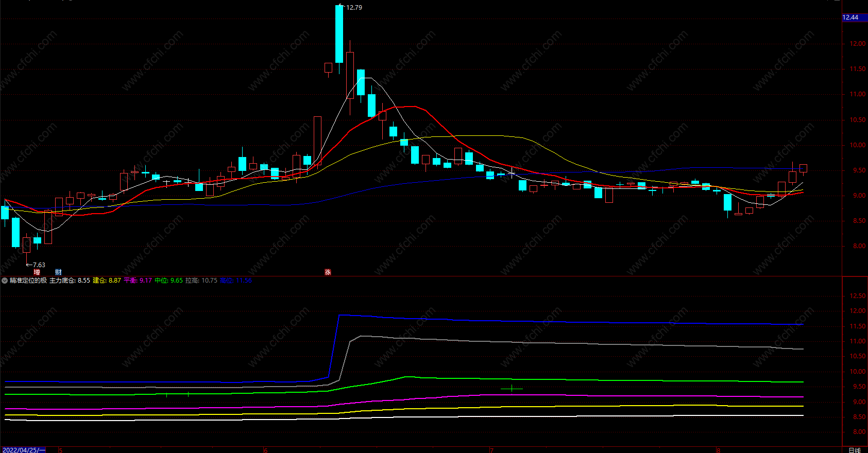Image resolution: width=868 pixels, height=453 pixels.
Task: Click month 5 marker on time axis
Action: 60,450
